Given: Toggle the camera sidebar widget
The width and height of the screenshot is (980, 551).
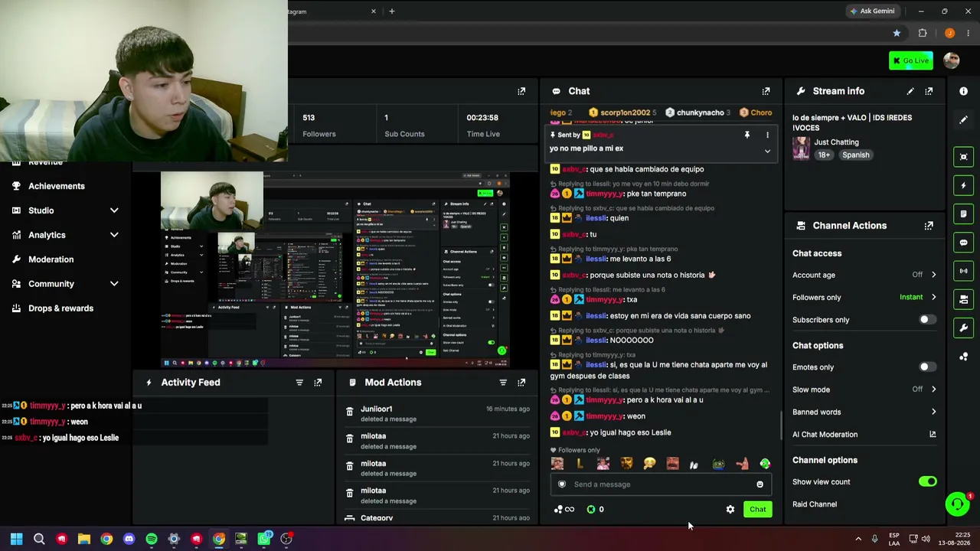Looking at the screenshot, I should pos(964,299).
